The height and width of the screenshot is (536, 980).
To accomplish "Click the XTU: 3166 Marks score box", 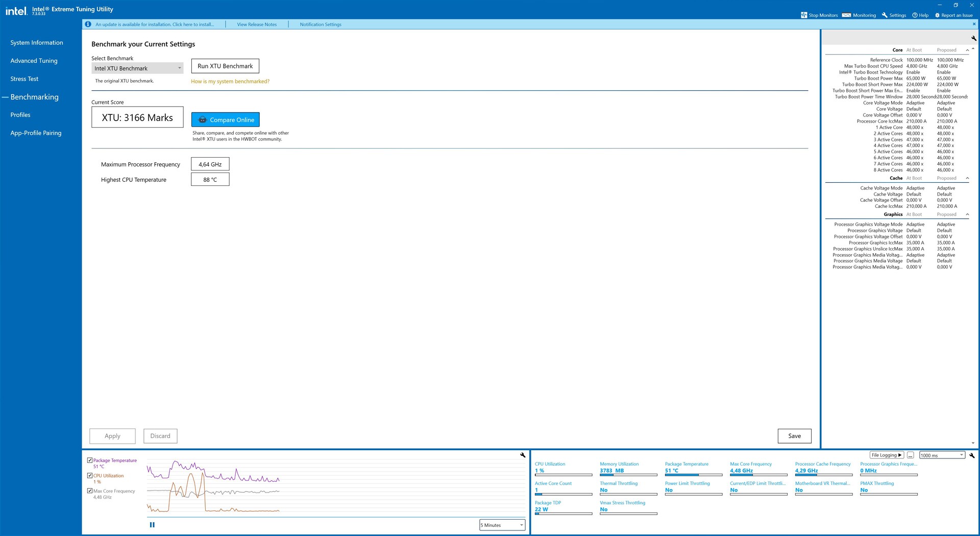I will [x=137, y=117].
